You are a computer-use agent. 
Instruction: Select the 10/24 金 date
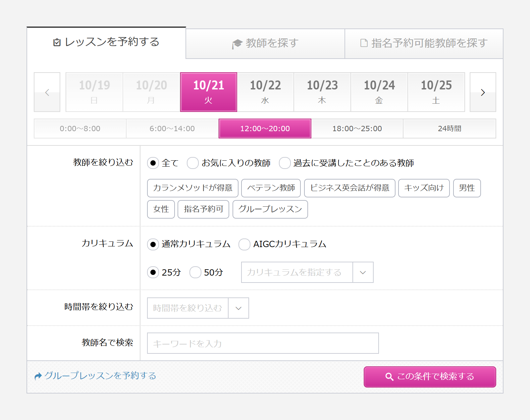pyautogui.click(x=379, y=92)
